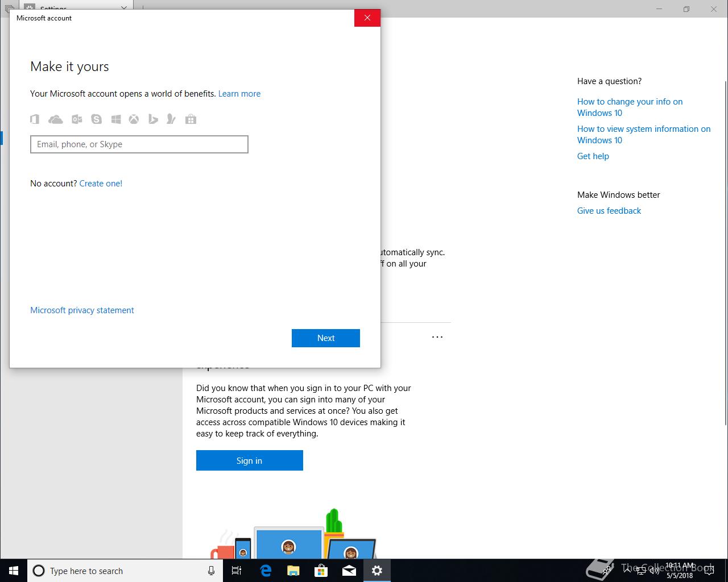Click the Cortana microphone icon
The width and height of the screenshot is (728, 582).
tap(211, 571)
